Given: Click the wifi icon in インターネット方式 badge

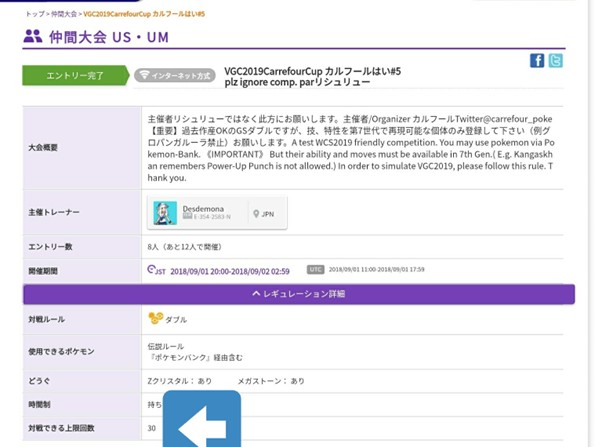Looking at the screenshot, I should 144,75.
